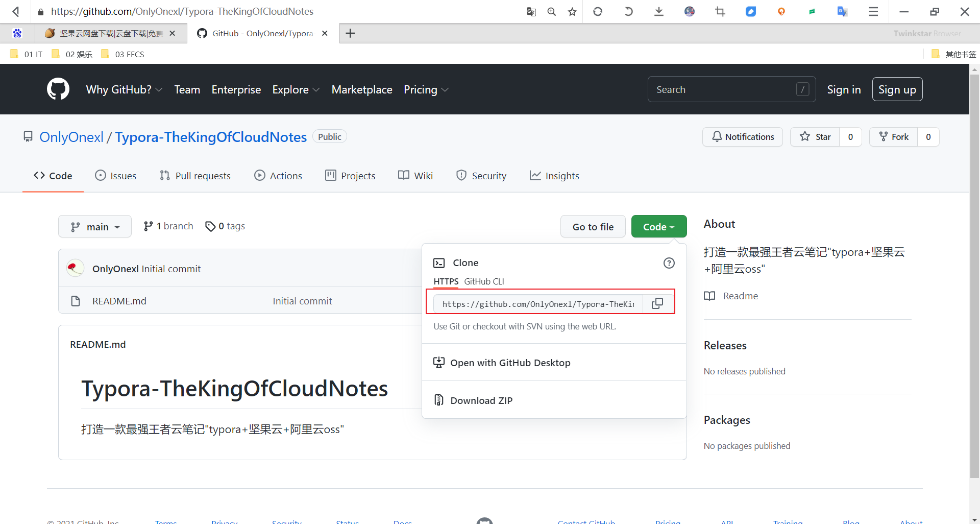Open the 01 IT bookmarks folder
Image resolution: width=980 pixels, height=524 pixels.
pos(27,54)
